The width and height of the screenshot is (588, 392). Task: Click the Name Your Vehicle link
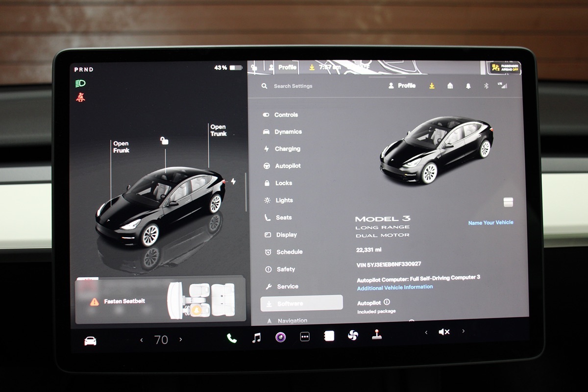490,222
